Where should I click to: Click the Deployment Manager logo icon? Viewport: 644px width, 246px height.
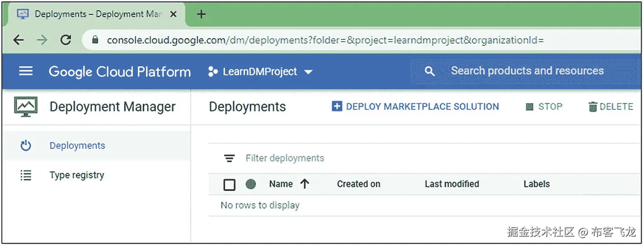point(26,107)
